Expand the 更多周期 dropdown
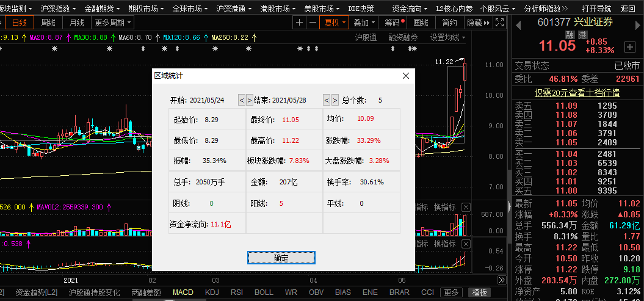 [113, 23]
